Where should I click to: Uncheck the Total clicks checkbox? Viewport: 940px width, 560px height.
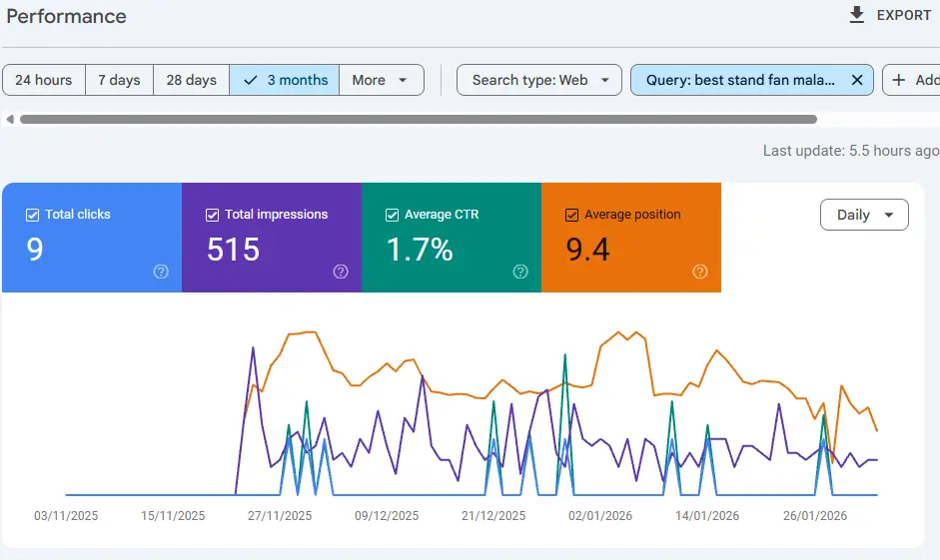point(33,215)
